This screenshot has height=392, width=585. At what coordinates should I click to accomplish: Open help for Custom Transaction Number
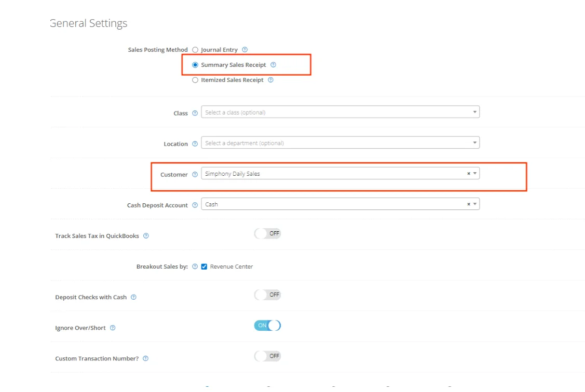point(145,358)
